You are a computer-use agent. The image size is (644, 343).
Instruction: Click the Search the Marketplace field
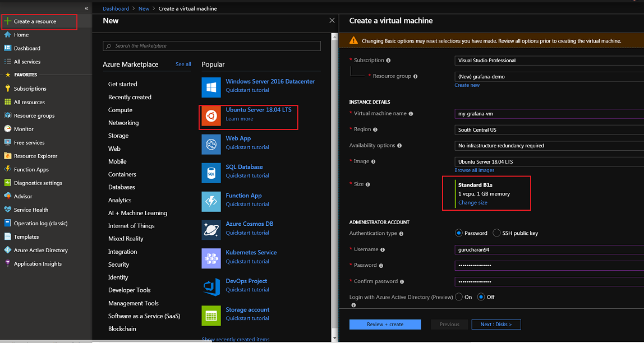212,46
